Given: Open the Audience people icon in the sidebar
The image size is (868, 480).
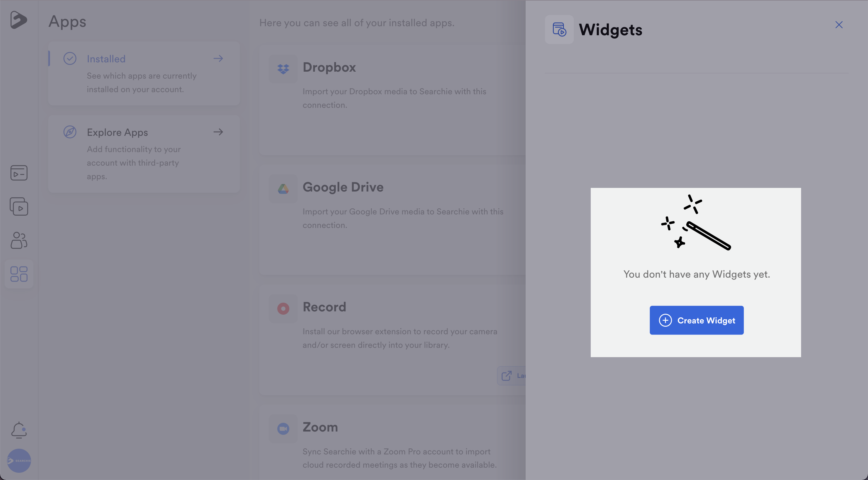Looking at the screenshot, I should pos(19,240).
